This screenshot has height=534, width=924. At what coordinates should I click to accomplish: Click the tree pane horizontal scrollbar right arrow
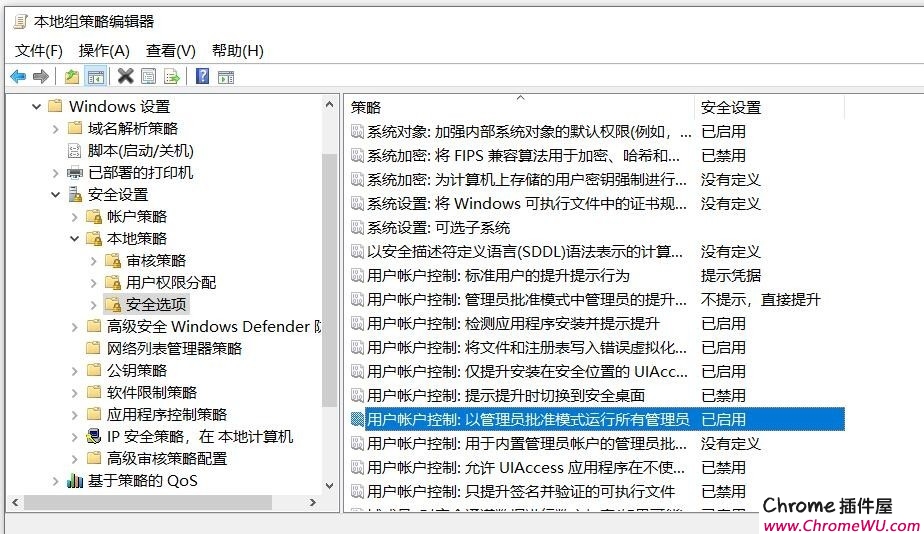pyautogui.click(x=313, y=503)
